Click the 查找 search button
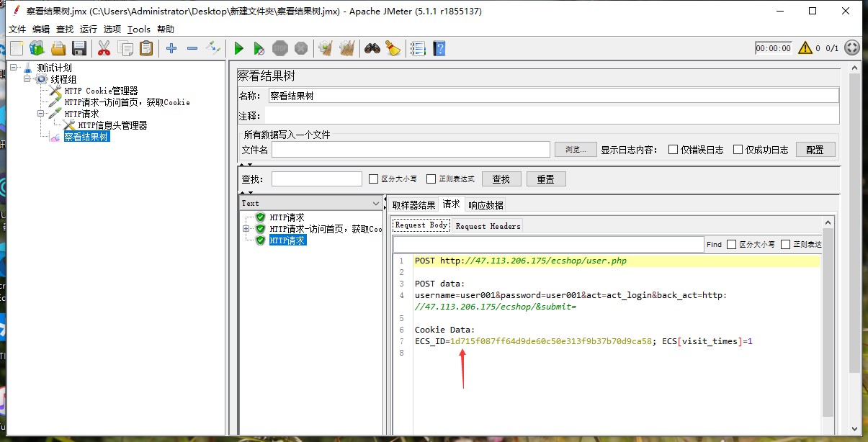This screenshot has height=442, width=868. coord(501,179)
